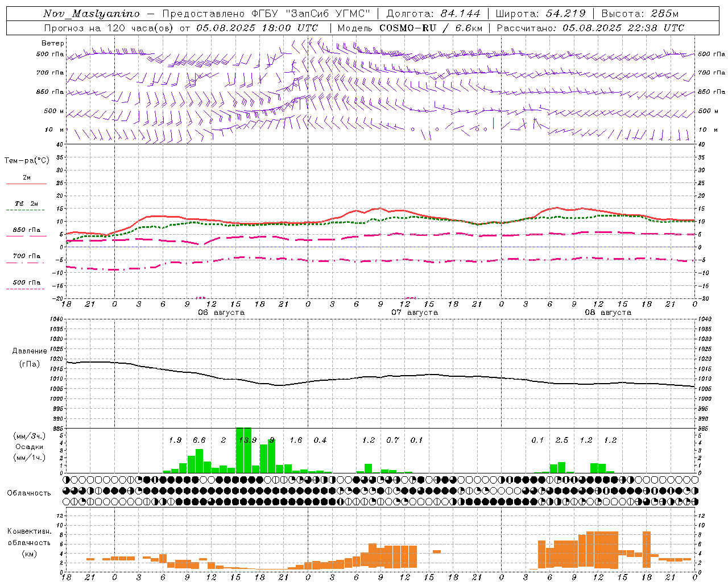Click the (км) unit under облачность
This screenshot has height=582, width=728.
30,554
